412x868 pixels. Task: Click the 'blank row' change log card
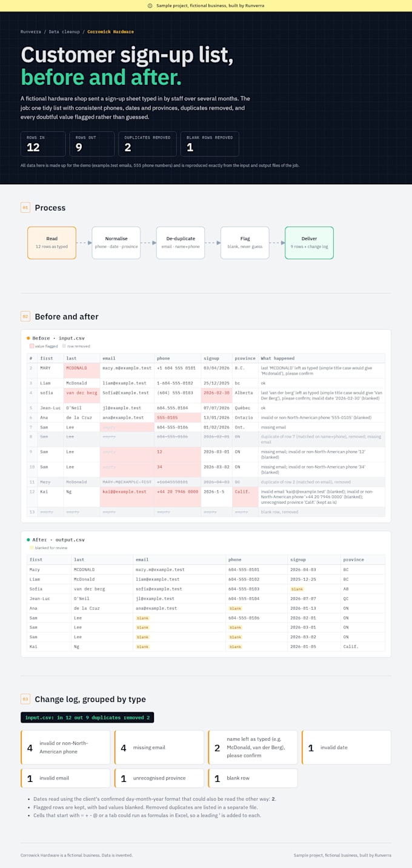coord(253,778)
